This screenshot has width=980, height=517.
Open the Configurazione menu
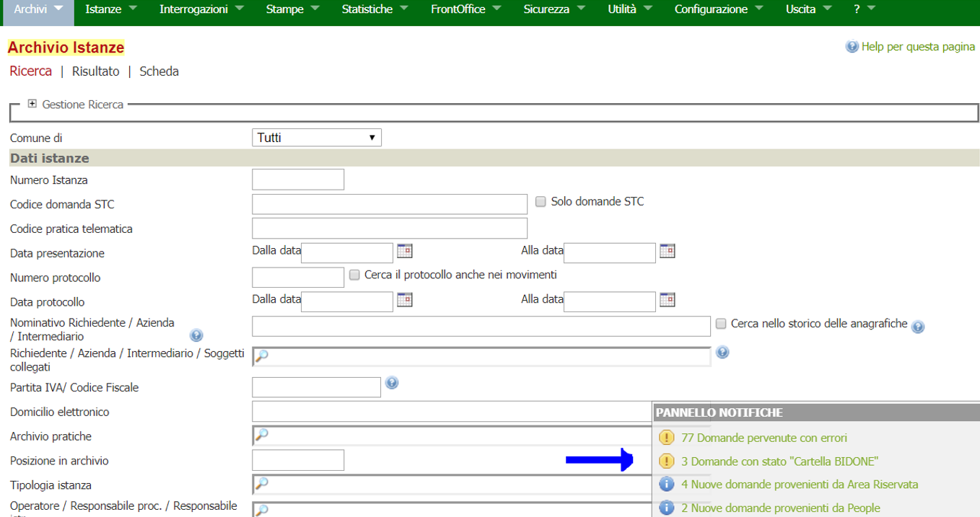pyautogui.click(x=718, y=9)
